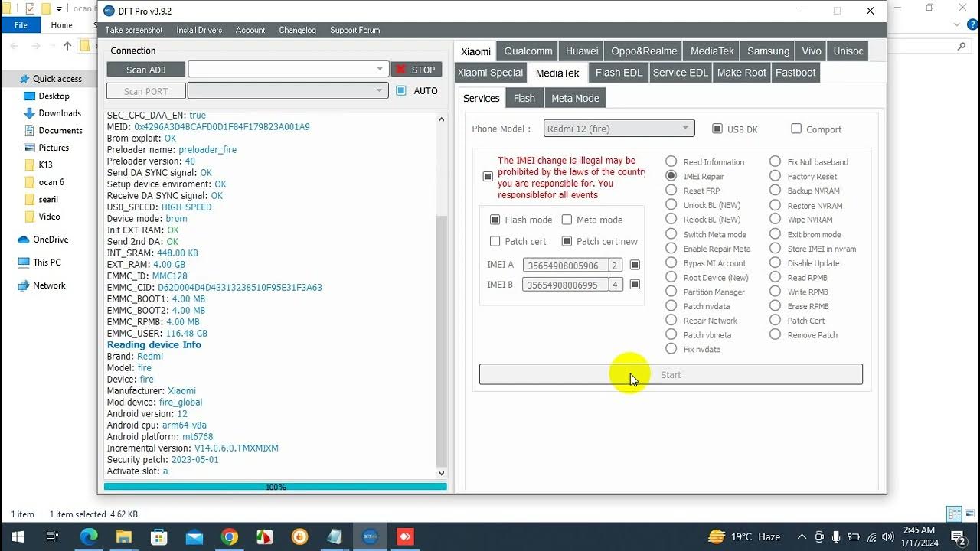
Task: Click the Explorer search magnifier icon
Action: 962,46
